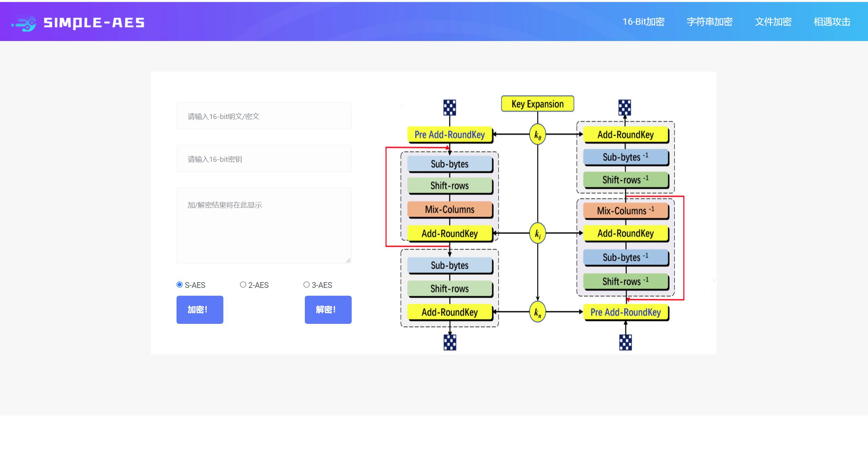Click the orange Mix-Columns block on the left
The height and width of the screenshot is (469, 868).
click(449, 210)
